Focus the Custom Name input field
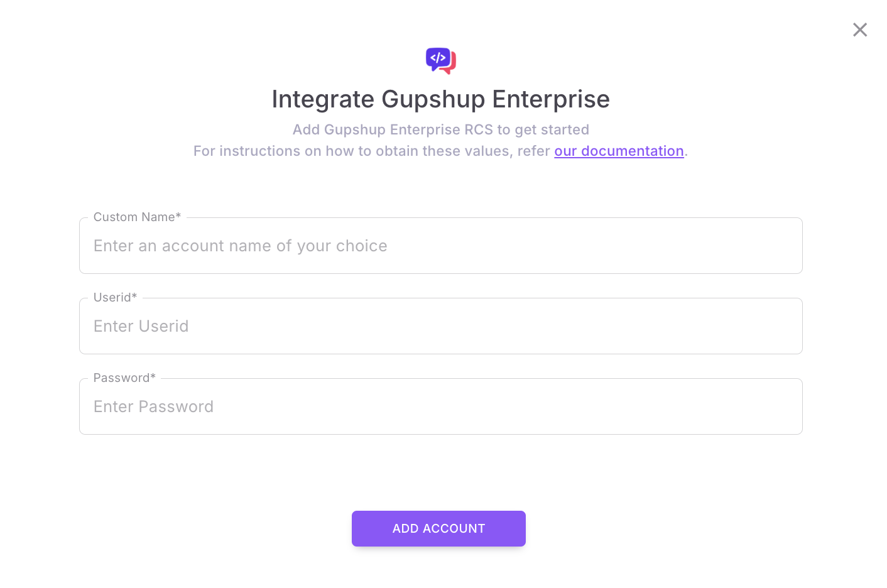 [x=440, y=246]
